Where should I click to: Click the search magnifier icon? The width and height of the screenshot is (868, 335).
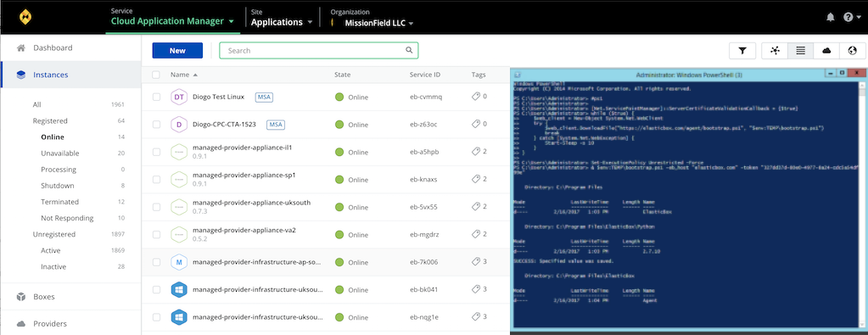click(409, 50)
